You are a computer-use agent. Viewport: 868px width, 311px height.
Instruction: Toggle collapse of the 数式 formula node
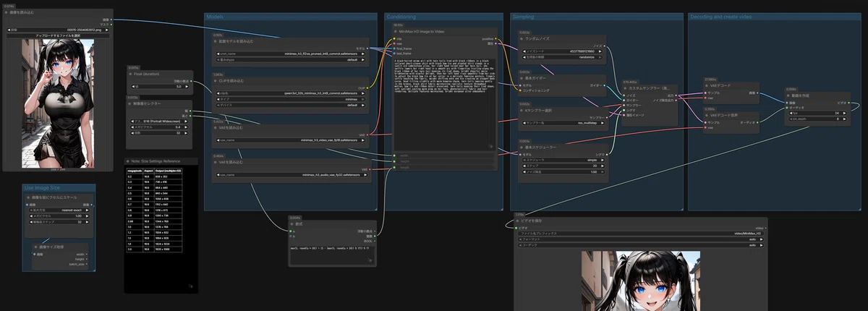tap(292, 223)
